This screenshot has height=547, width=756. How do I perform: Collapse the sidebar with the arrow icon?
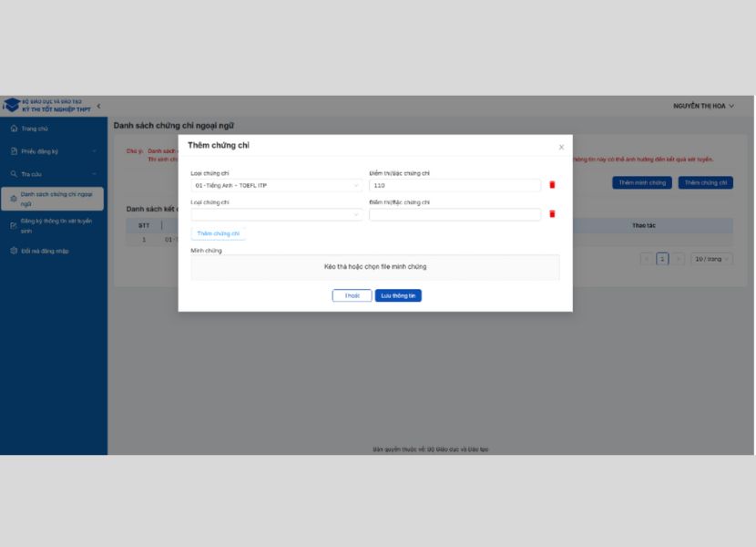pyautogui.click(x=98, y=107)
